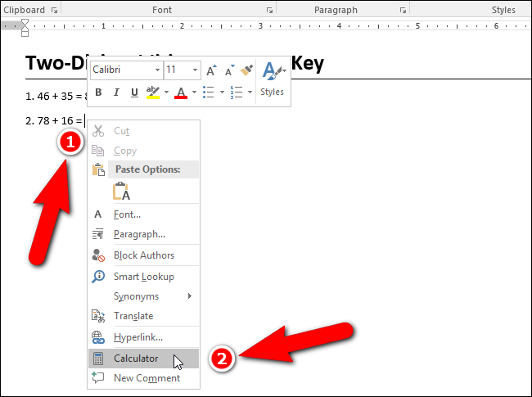The width and height of the screenshot is (532, 397).
Task: Click the Block Authors person icon
Action: (x=98, y=255)
